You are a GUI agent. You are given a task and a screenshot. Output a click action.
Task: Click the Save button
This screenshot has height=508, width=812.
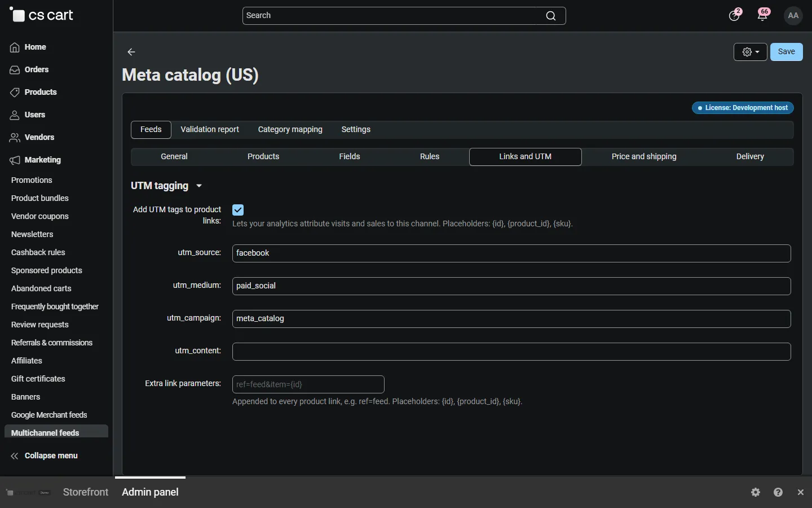787,52
